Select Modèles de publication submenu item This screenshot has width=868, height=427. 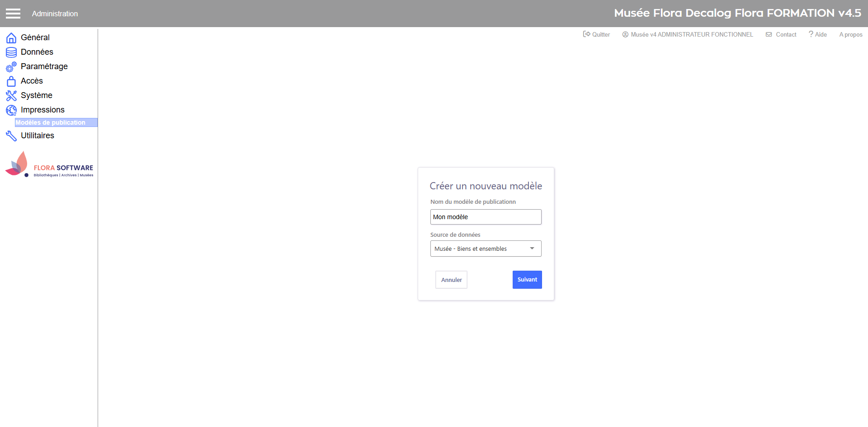tap(51, 122)
